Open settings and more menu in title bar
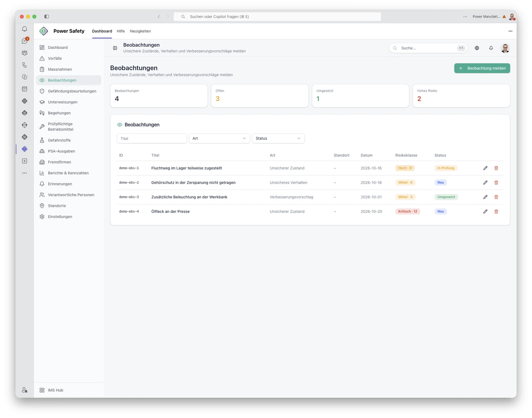The width and height of the screenshot is (532, 418). tap(465, 17)
